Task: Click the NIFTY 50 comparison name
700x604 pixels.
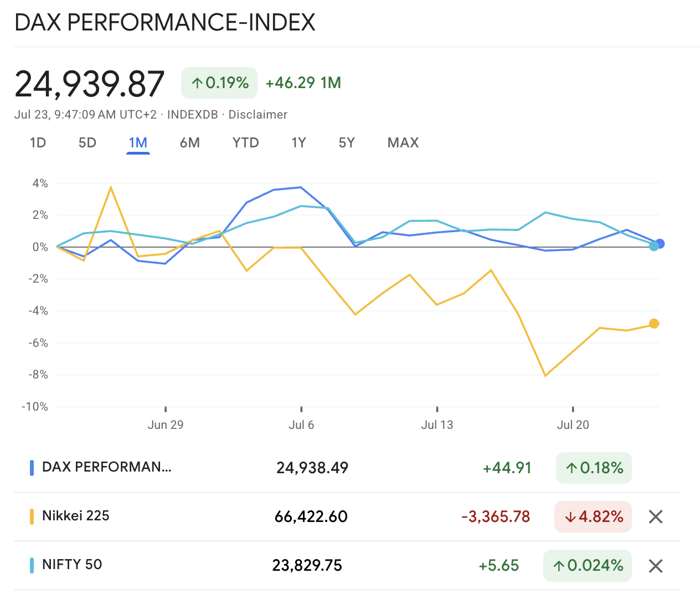Action: click(72, 565)
